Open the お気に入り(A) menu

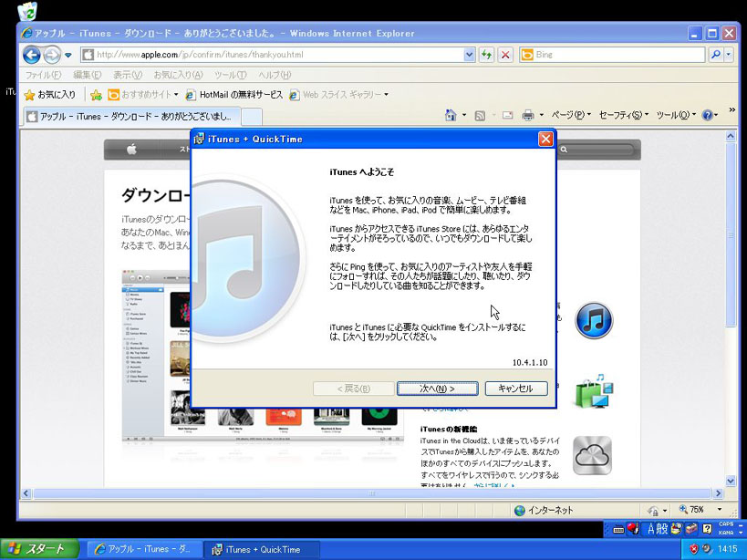point(178,75)
